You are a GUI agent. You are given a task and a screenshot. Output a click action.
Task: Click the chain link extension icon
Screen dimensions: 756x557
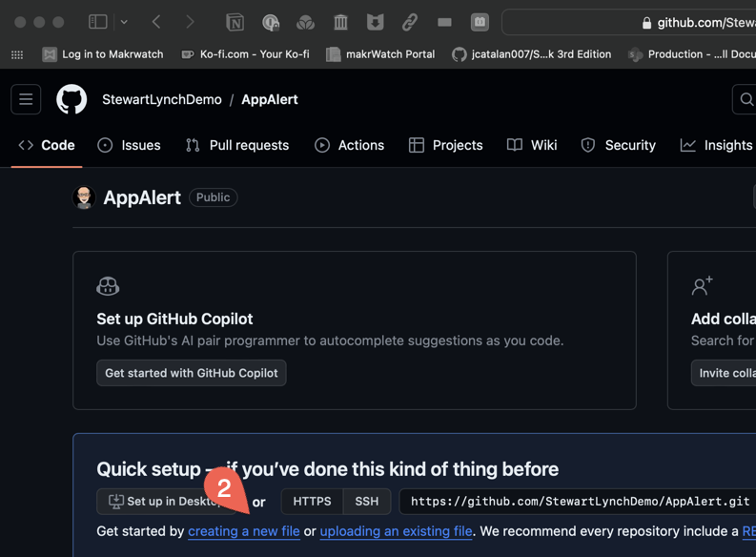pyautogui.click(x=410, y=22)
